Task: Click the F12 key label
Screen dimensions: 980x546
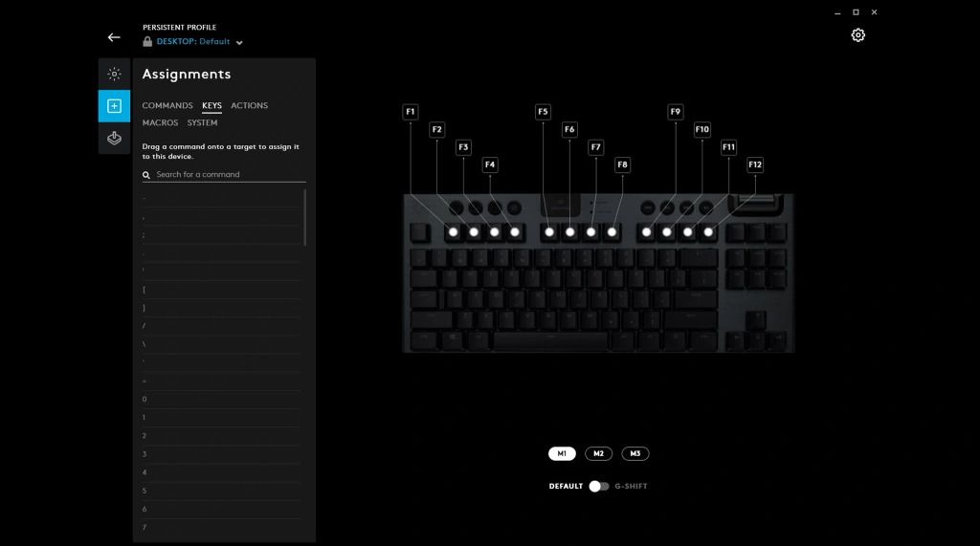Action: click(755, 164)
